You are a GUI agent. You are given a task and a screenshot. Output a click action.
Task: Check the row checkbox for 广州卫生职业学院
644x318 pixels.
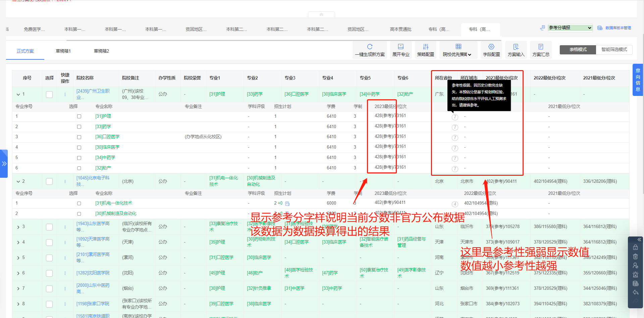click(x=49, y=94)
